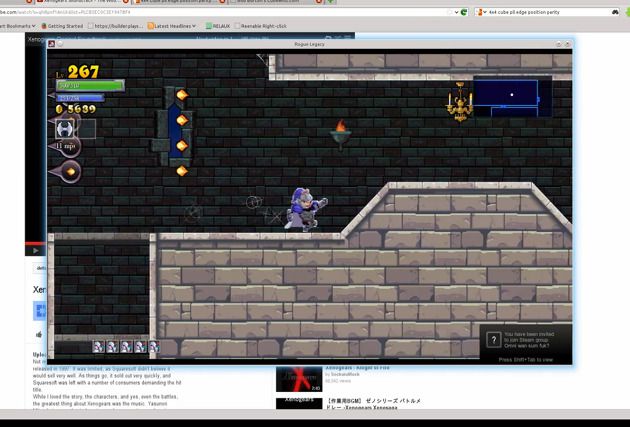
Task: Open the Xenogears red X video thumbnail
Action: [x=299, y=379]
